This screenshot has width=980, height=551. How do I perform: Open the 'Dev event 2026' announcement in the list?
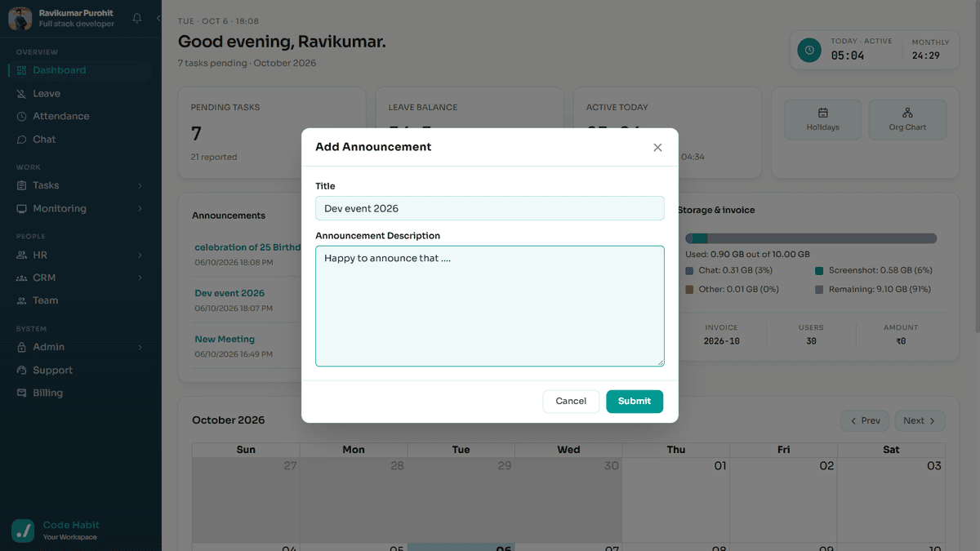[x=229, y=293]
